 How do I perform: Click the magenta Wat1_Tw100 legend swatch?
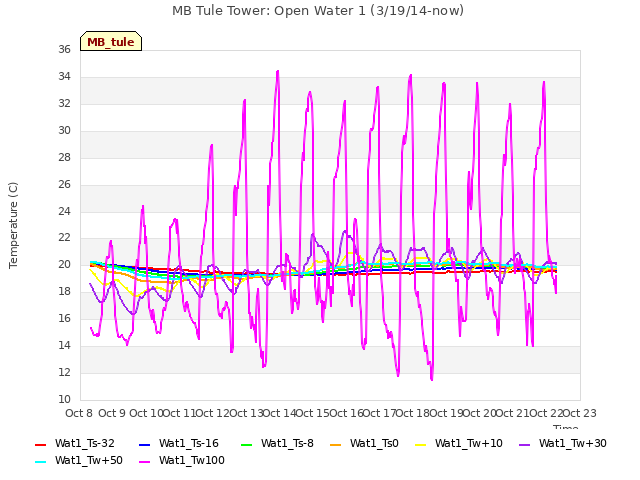pyautogui.click(x=144, y=462)
